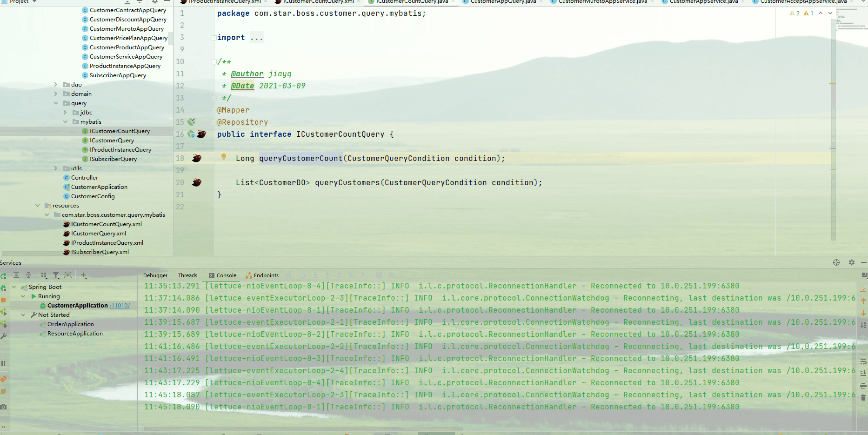Collapse the Not Started group in Services

23,315
